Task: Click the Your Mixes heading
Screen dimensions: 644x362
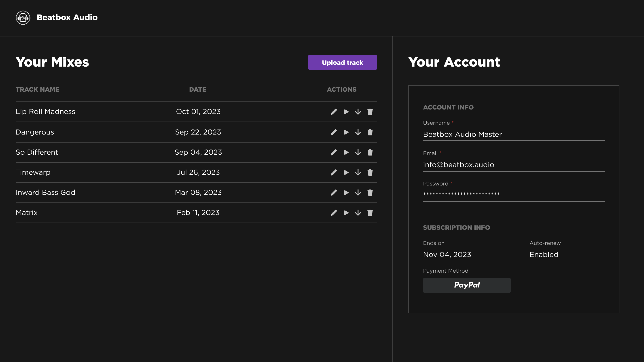Action: [x=52, y=62]
